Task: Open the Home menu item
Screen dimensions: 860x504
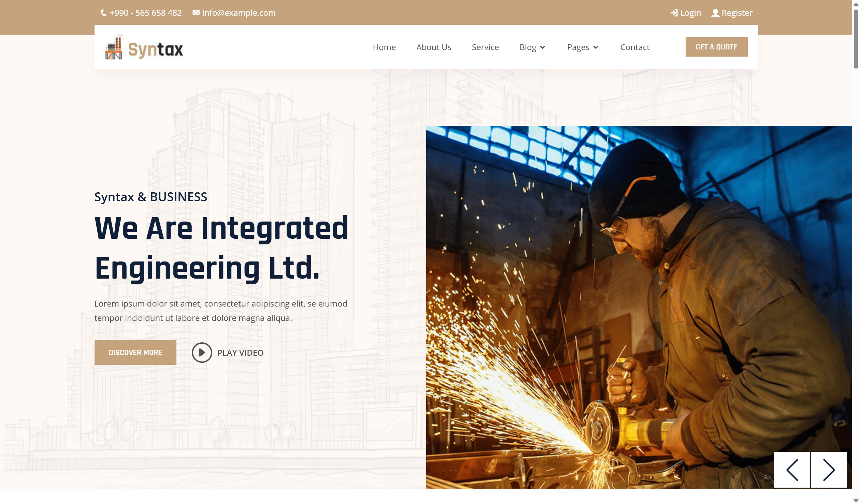Action: tap(384, 47)
